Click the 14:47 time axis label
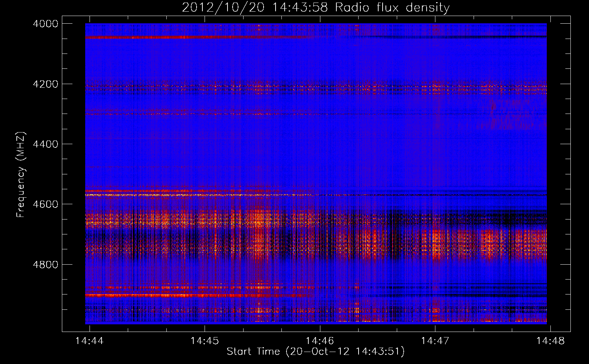Screen dimensions: 589x364 tap(435, 341)
